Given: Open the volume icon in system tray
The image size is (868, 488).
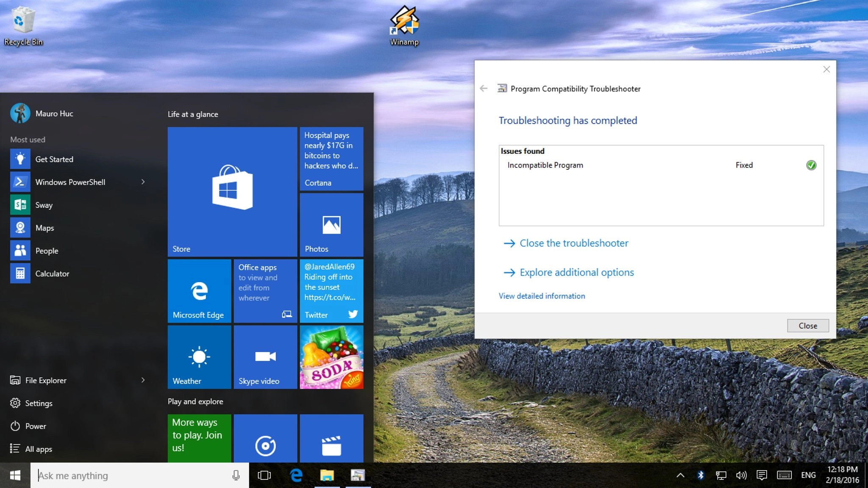Looking at the screenshot, I should tap(741, 475).
